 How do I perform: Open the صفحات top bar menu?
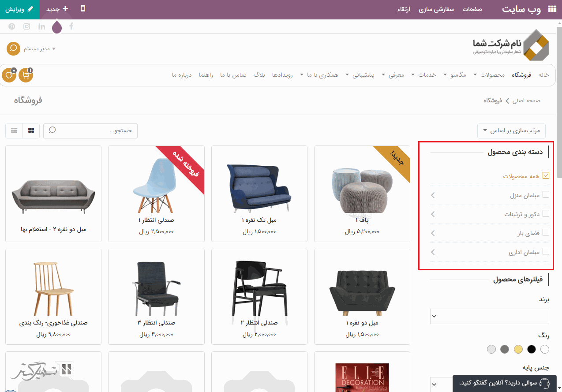pos(472,9)
